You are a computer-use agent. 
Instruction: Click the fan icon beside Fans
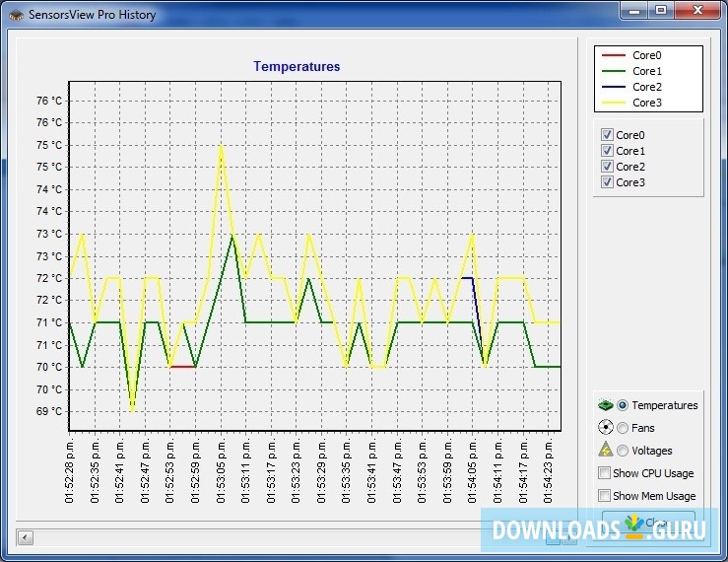click(606, 427)
